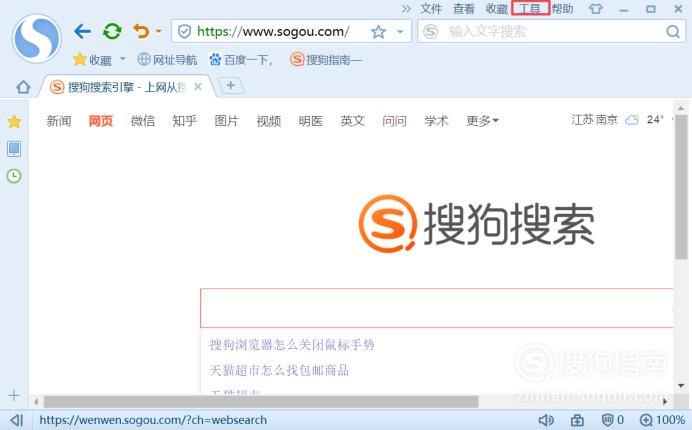Click the magnifier search icon
Image resolution: width=692 pixels, height=430 pixels.
[x=673, y=31]
